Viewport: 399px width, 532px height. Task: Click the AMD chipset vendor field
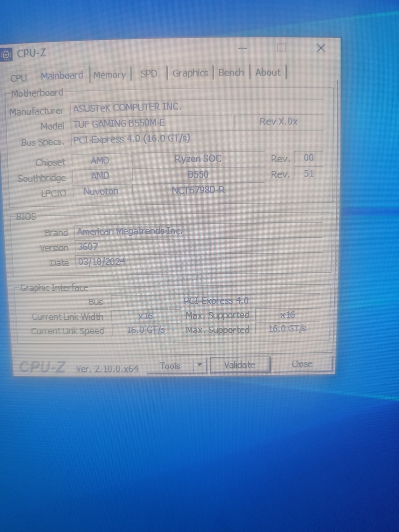tap(100, 160)
